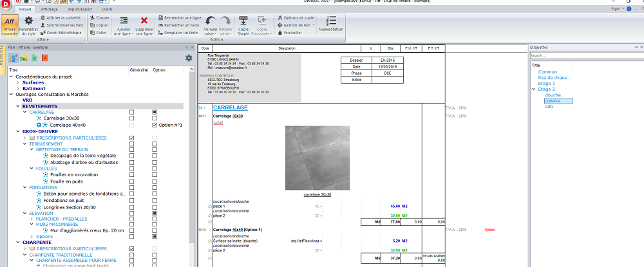Uncheck Option n°1 checkbox for Carrelage 40x40

coord(155,125)
